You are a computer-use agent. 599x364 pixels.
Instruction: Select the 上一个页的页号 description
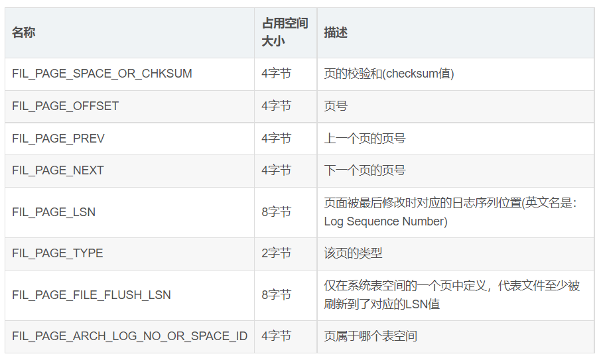(x=365, y=139)
